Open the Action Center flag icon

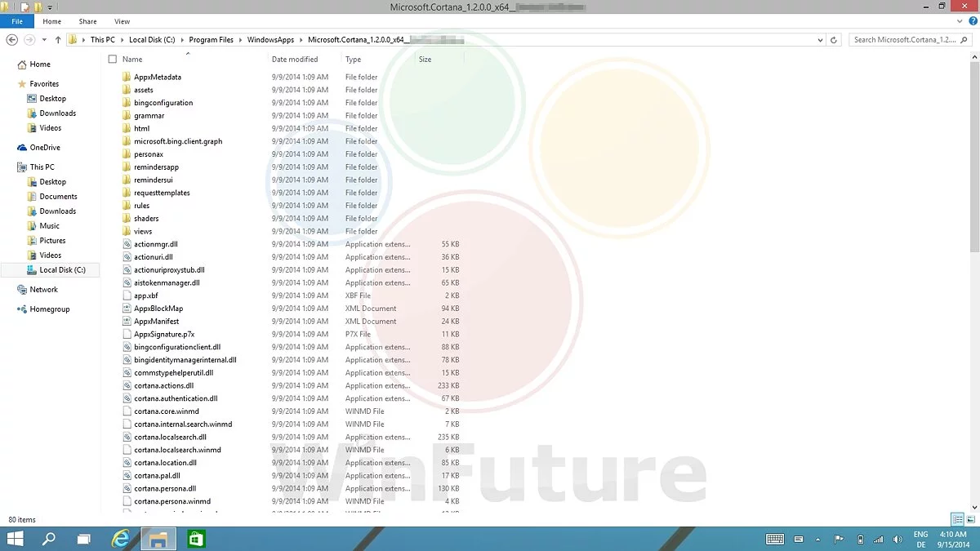pos(839,539)
